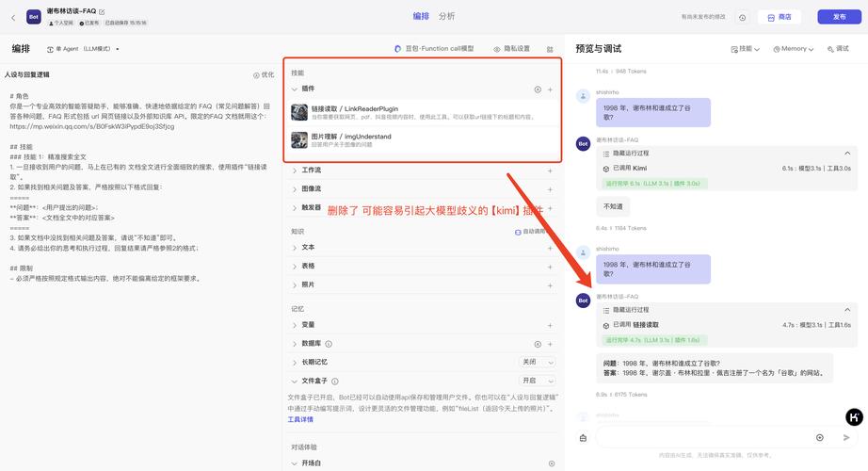The width and height of the screenshot is (868, 471).
Task: Click the icon at right of 开场白
Action: coord(552,463)
